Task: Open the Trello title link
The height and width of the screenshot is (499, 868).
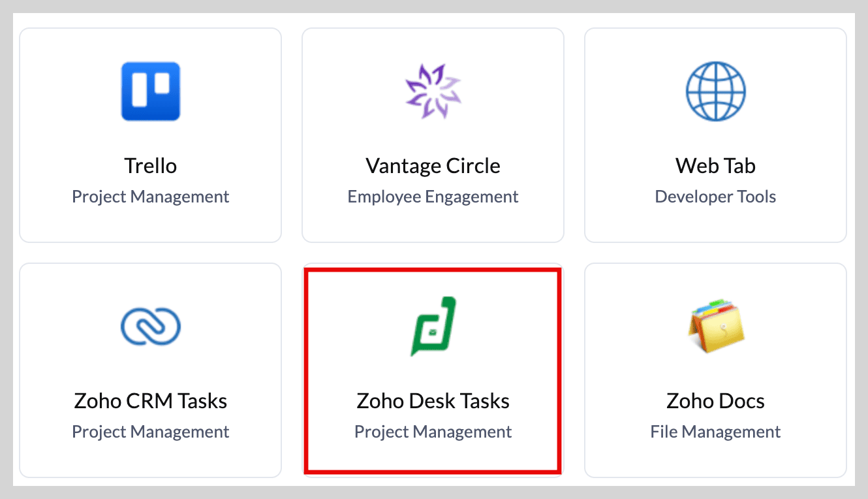Action: tap(151, 166)
